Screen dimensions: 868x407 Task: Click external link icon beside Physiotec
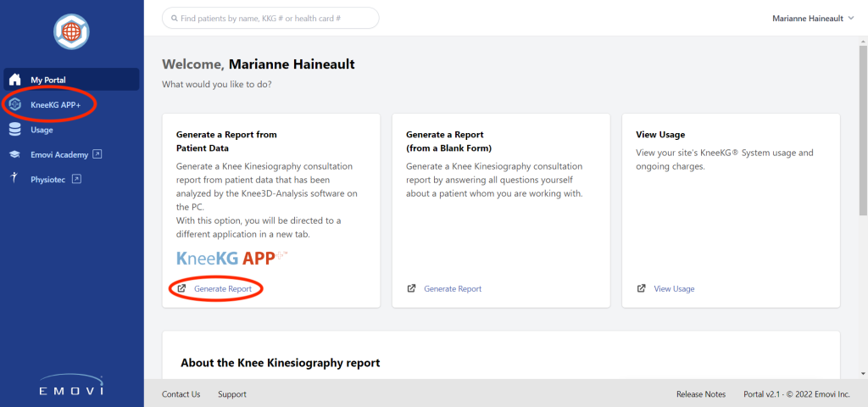[77, 179]
